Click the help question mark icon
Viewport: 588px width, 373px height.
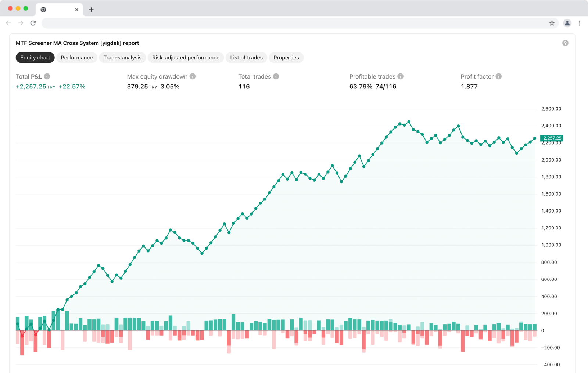click(565, 43)
